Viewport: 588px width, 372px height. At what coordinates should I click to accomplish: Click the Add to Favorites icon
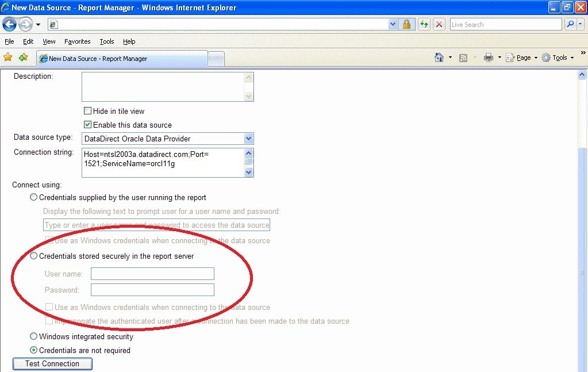point(23,57)
